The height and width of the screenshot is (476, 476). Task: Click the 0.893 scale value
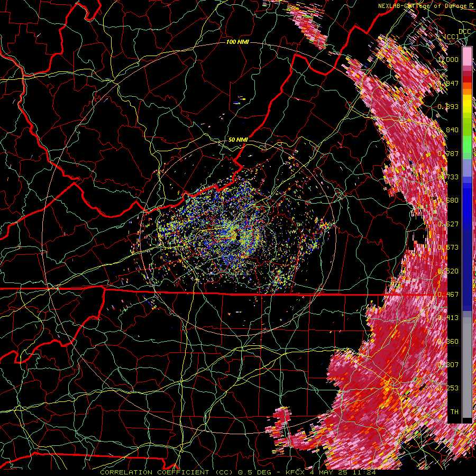[448, 106]
